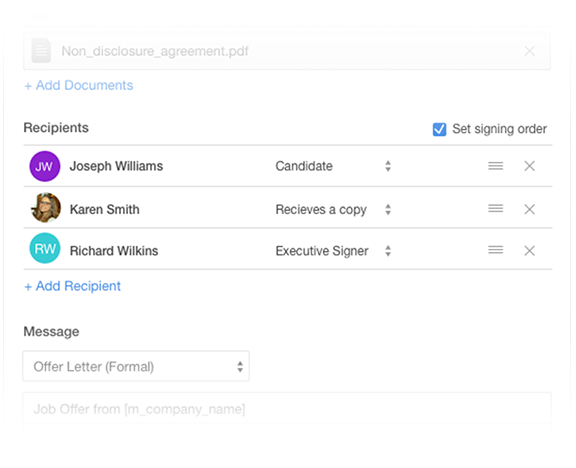This screenshot has width=576, height=468.
Task: Click the RW teal avatar
Action: pyautogui.click(x=45, y=248)
